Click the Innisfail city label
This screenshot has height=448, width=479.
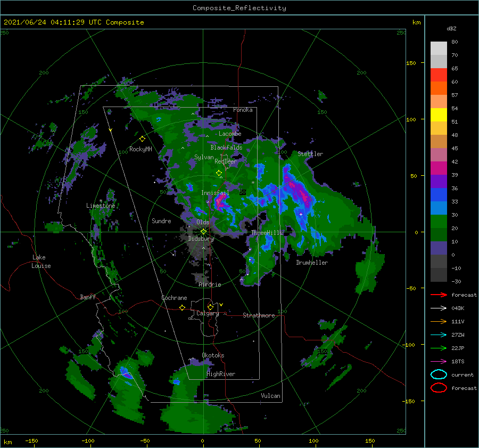(215, 193)
